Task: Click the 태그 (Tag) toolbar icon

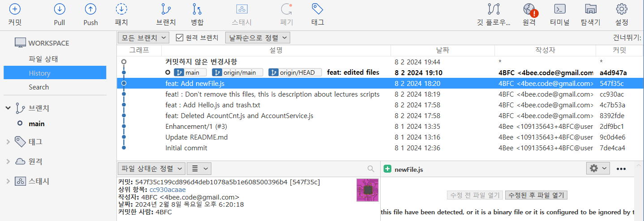Action: (318, 9)
